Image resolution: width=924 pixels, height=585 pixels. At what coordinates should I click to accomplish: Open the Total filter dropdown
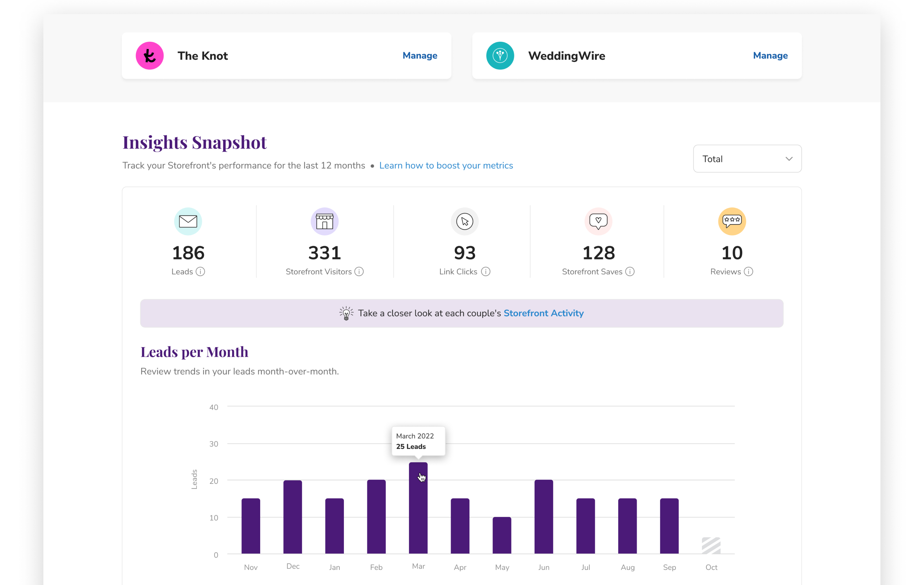click(x=747, y=159)
